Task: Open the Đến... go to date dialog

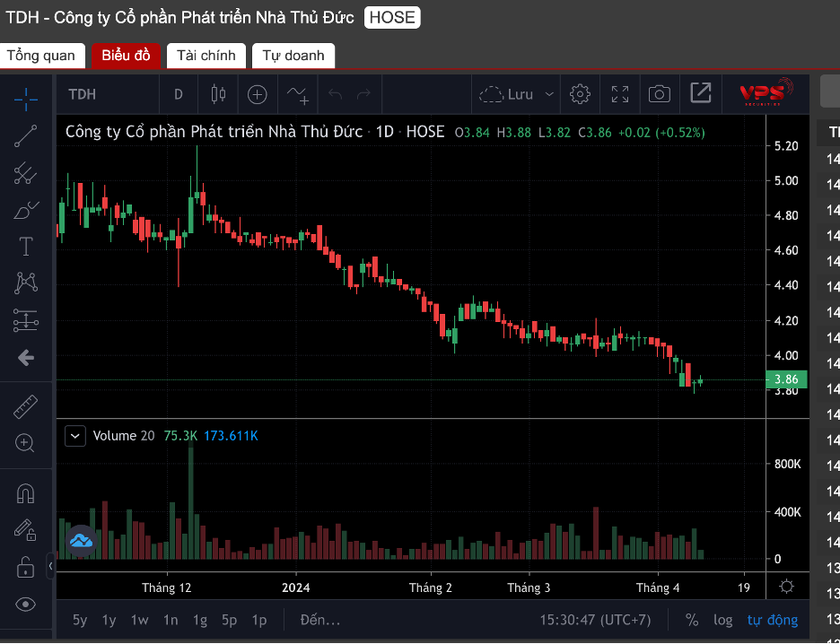Action: point(320,621)
